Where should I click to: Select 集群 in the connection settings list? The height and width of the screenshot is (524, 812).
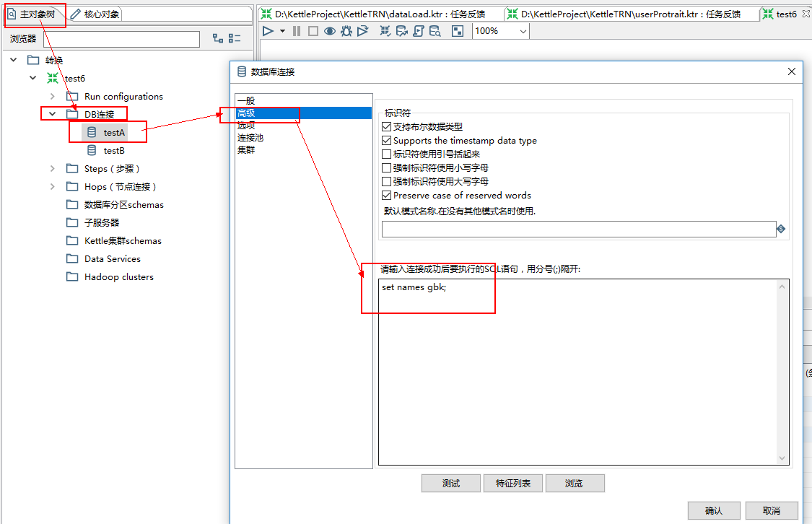point(304,149)
